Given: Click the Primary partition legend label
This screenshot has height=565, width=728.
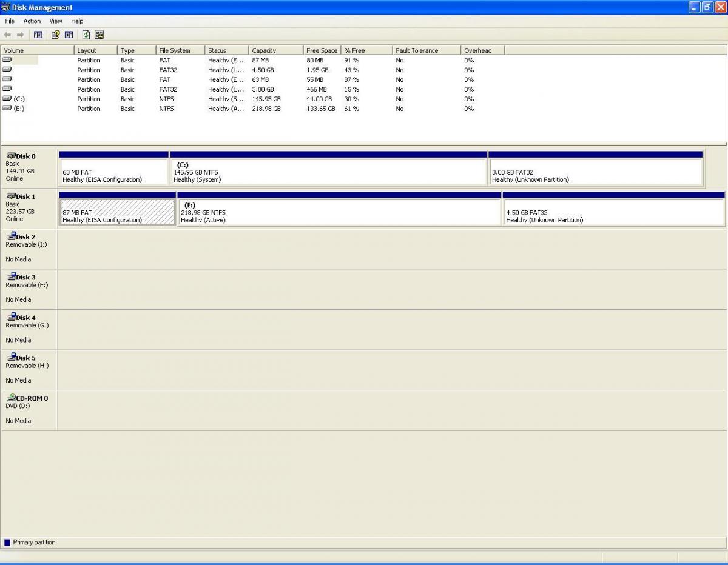Looking at the screenshot, I should click(34, 543).
